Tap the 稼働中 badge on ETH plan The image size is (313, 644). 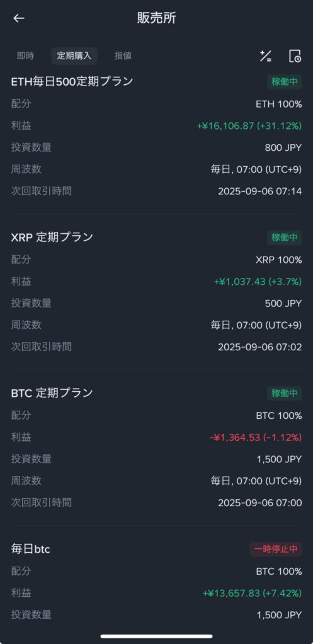[x=284, y=82]
